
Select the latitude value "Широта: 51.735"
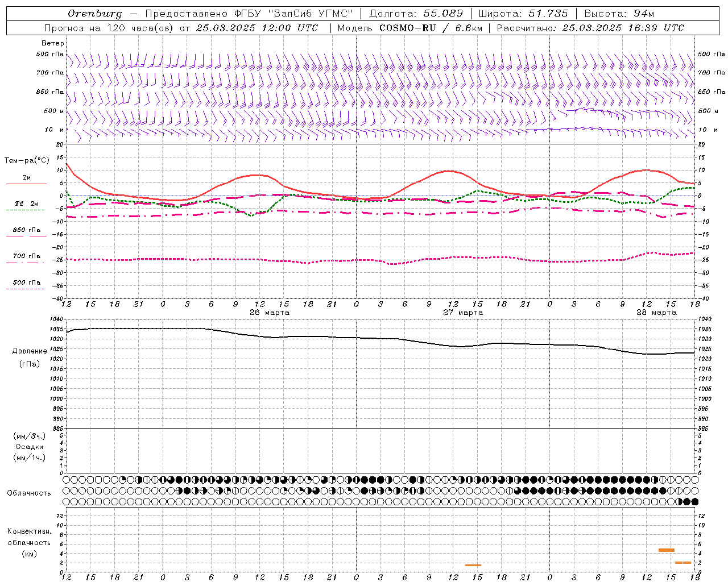tap(523, 14)
